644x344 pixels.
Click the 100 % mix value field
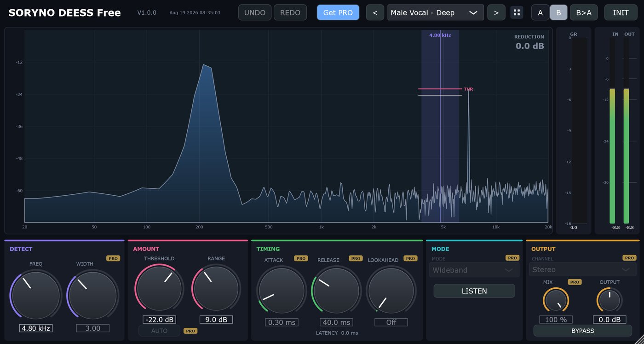556,320
